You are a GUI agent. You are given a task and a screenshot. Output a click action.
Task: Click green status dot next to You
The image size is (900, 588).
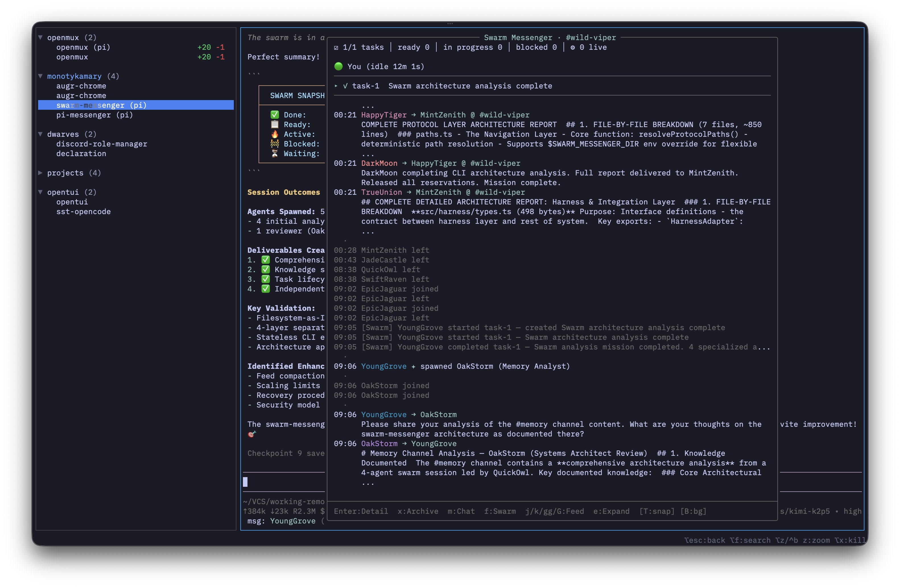[x=338, y=67]
